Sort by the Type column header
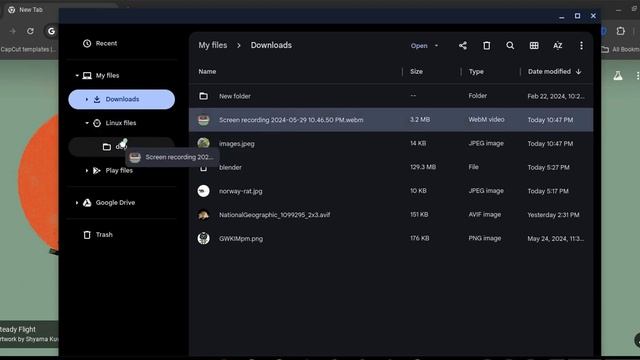The image size is (640, 360). tap(476, 71)
